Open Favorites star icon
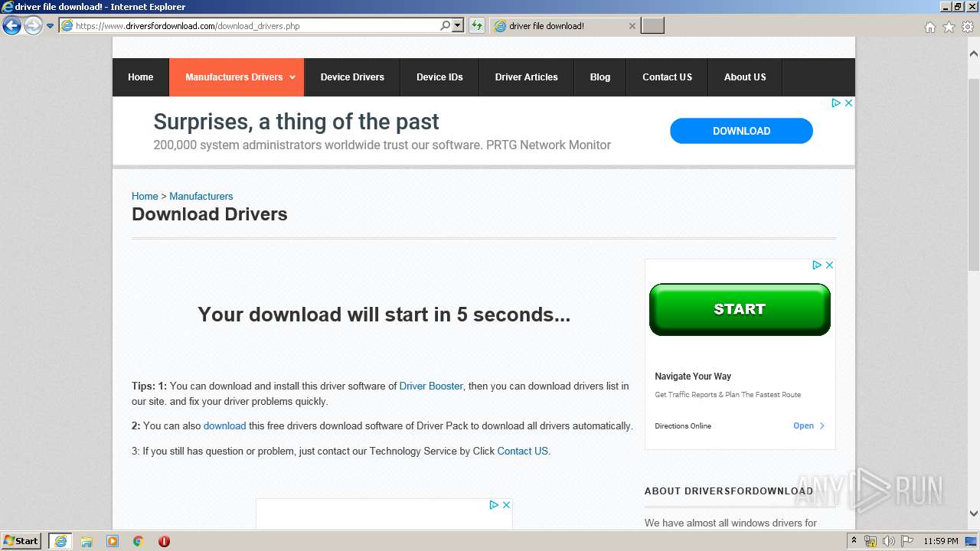Viewport: 980px width, 551px height. tap(949, 27)
